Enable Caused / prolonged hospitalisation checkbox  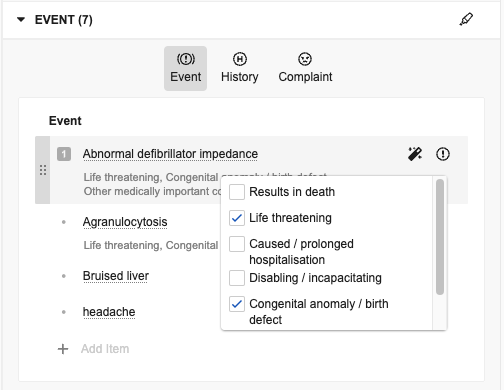237,244
